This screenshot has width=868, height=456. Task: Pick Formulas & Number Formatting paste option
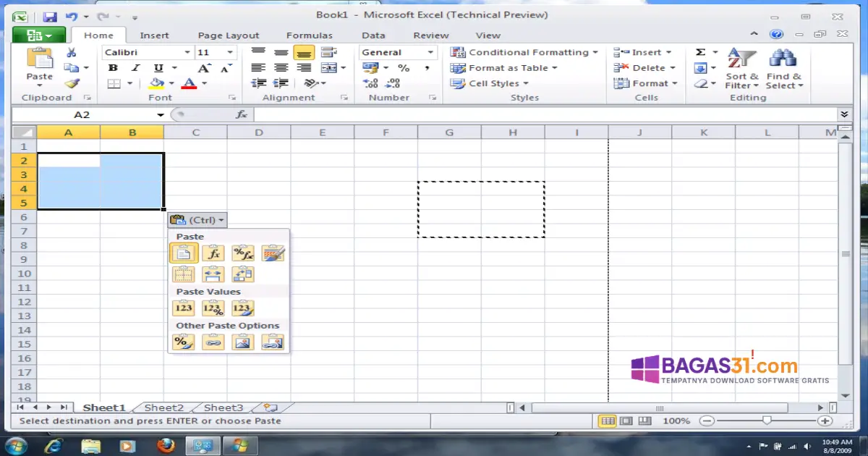242,253
